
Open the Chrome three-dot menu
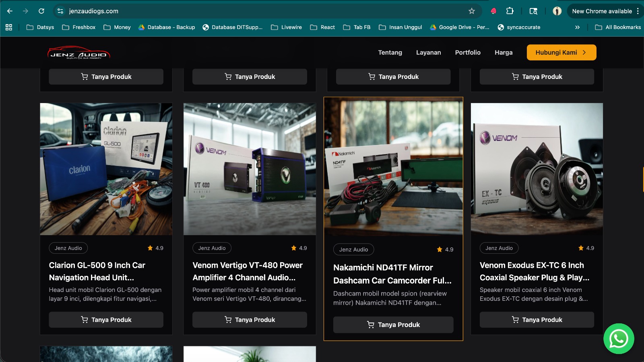[x=638, y=11]
